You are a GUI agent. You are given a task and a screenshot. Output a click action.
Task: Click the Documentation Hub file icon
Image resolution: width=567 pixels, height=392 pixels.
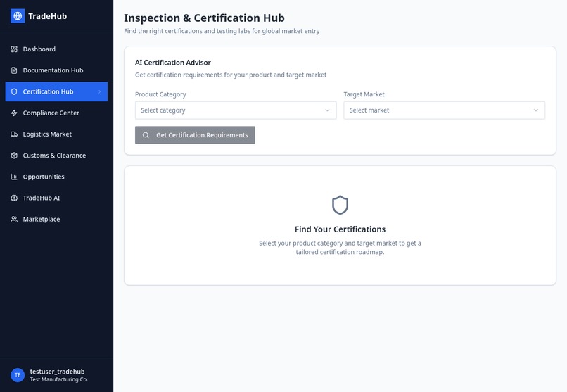(x=14, y=70)
